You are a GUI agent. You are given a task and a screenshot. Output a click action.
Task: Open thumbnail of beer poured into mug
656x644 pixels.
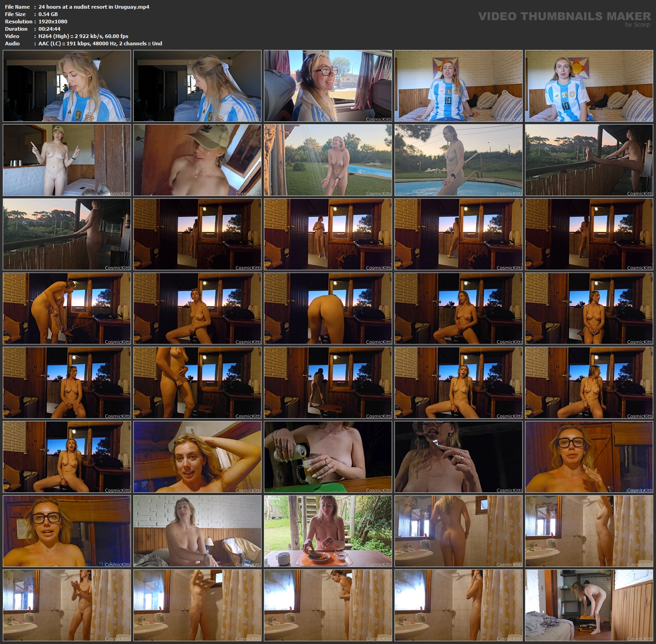click(328, 457)
